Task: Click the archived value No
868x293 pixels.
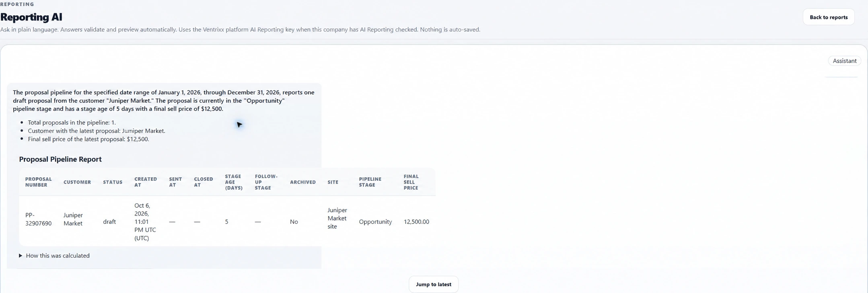Action: coord(294,221)
